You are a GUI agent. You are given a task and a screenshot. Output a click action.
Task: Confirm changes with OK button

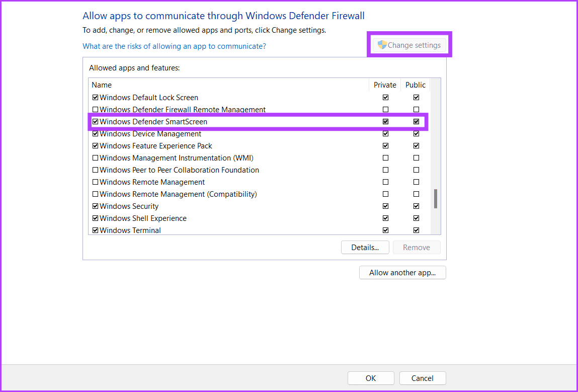point(371,378)
